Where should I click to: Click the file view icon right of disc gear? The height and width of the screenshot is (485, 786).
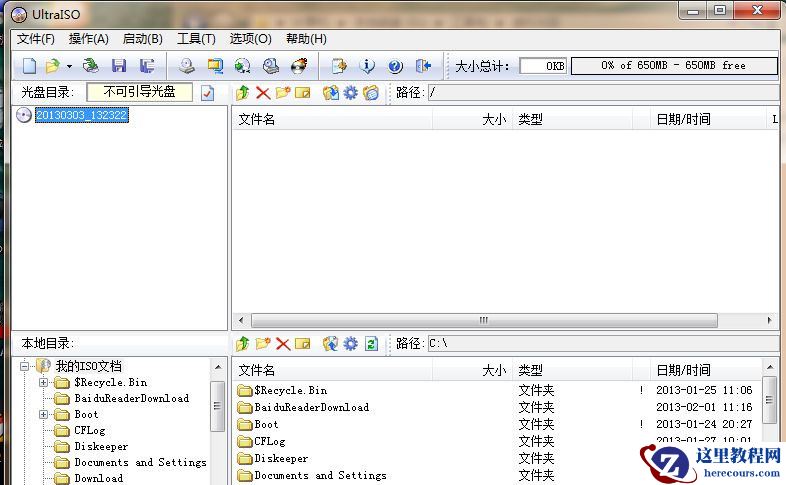[x=371, y=93]
